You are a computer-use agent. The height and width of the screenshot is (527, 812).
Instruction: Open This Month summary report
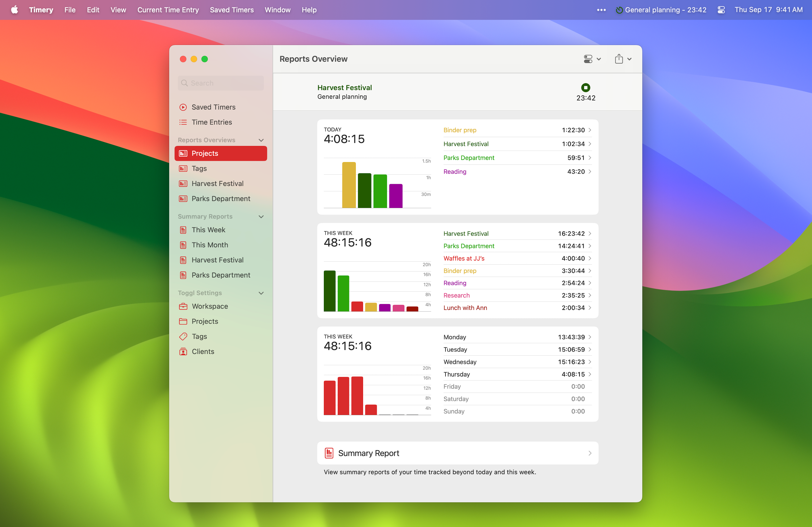[220, 245]
